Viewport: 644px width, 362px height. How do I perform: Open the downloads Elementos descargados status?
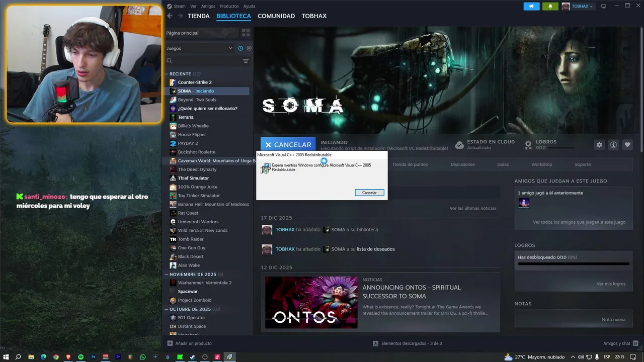click(x=407, y=343)
